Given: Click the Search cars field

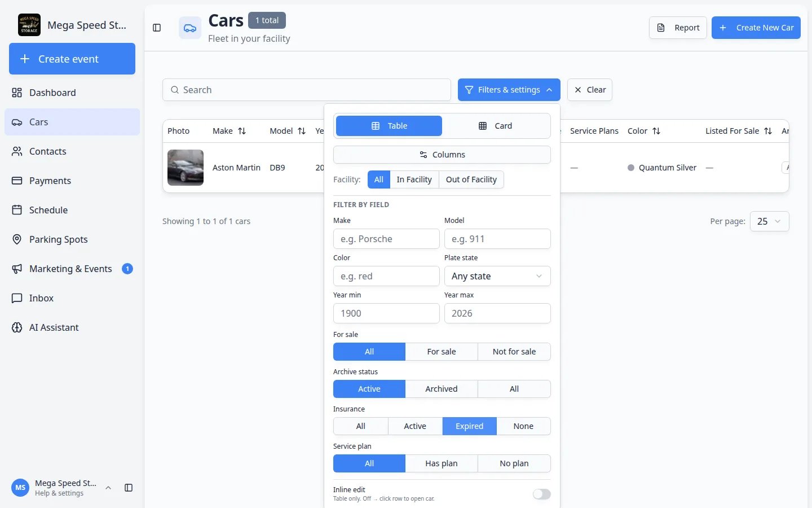Looking at the screenshot, I should 307,90.
